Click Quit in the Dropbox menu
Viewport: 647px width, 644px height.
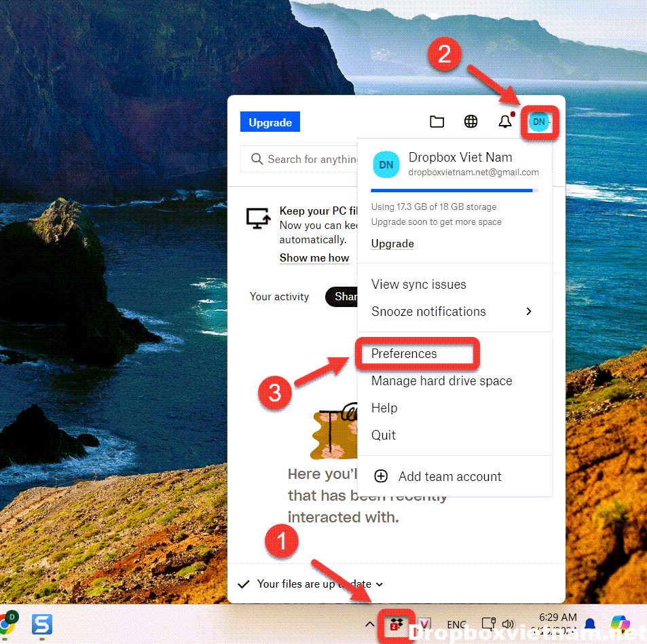coord(384,435)
